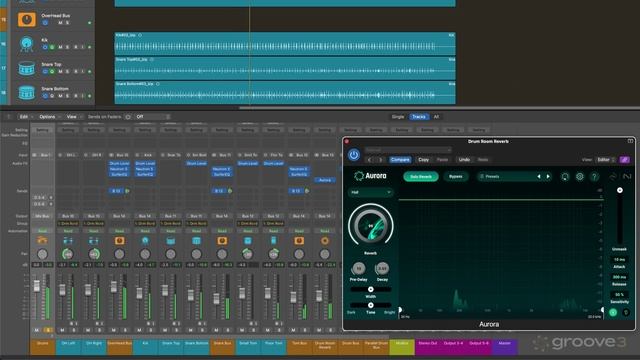Screen dimensions: 640x360
Task: Open the Drums channel output Mix Bus slot
Action: 42,216
